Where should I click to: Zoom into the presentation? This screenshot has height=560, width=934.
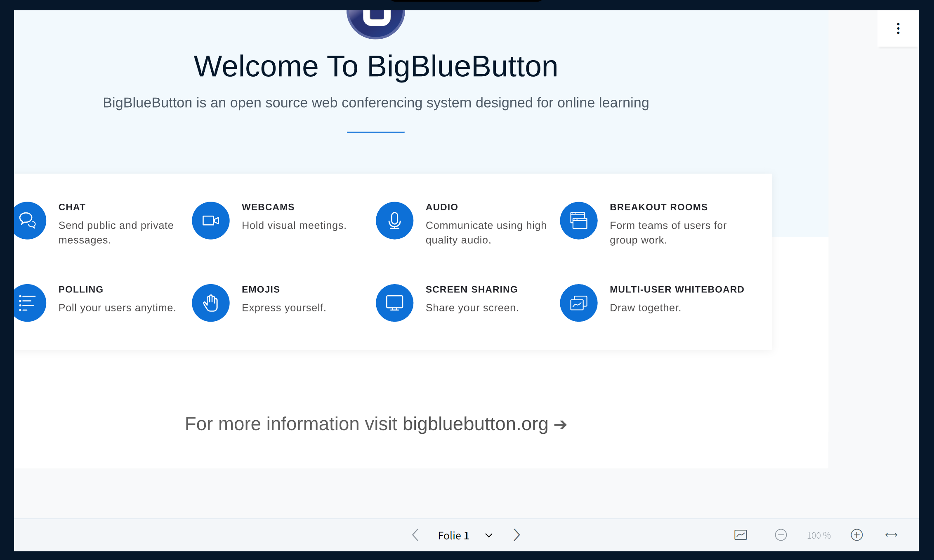coord(856,535)
